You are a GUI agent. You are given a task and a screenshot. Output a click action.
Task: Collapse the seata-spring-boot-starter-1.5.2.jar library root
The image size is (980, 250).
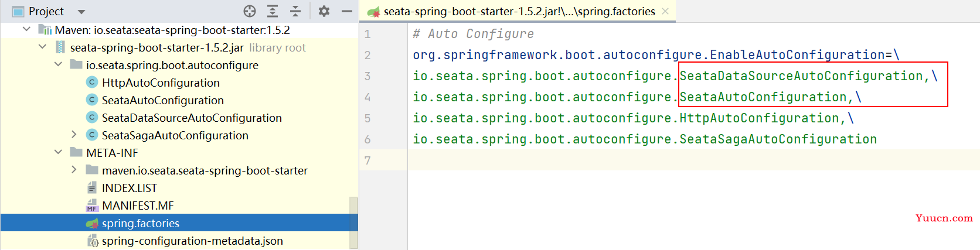42,47
